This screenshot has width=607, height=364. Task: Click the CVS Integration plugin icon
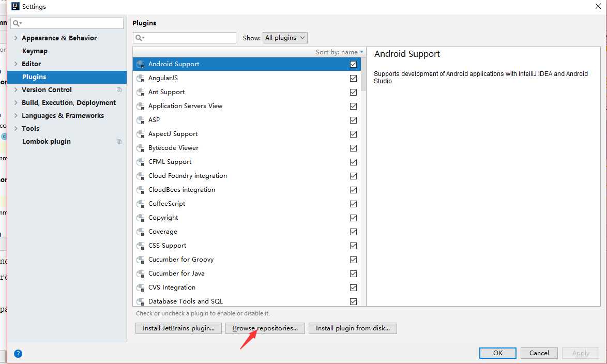(x=141, y=287)
